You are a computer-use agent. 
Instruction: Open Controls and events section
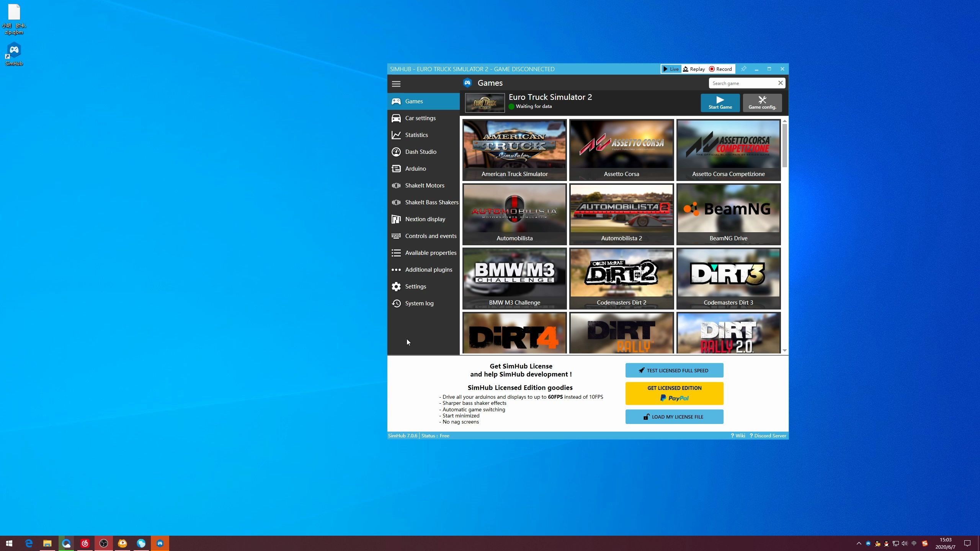(423, 236)
